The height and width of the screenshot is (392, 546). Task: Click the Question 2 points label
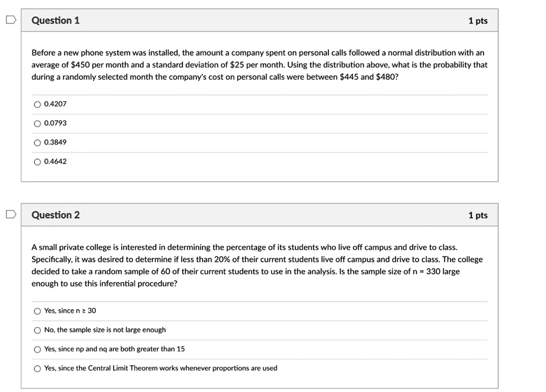478,215
